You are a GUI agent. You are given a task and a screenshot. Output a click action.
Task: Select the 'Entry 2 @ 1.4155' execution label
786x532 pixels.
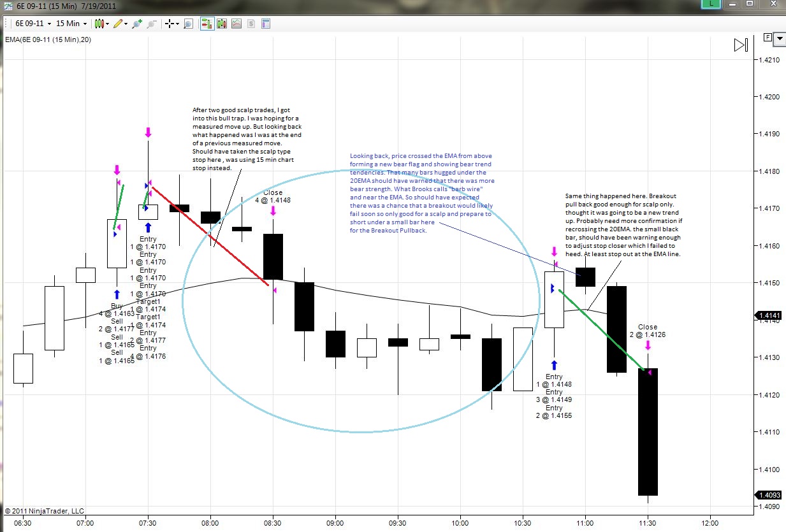tap(554, 412)
